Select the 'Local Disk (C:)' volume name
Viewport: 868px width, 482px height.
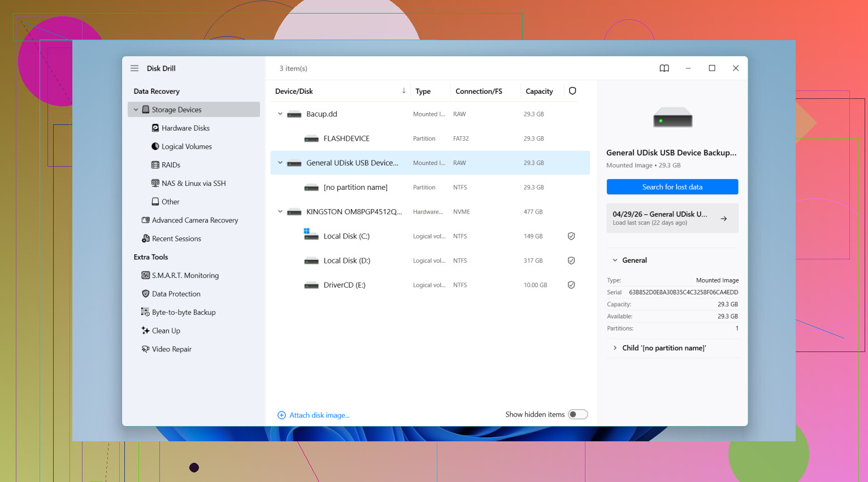(x=346, y=236)
